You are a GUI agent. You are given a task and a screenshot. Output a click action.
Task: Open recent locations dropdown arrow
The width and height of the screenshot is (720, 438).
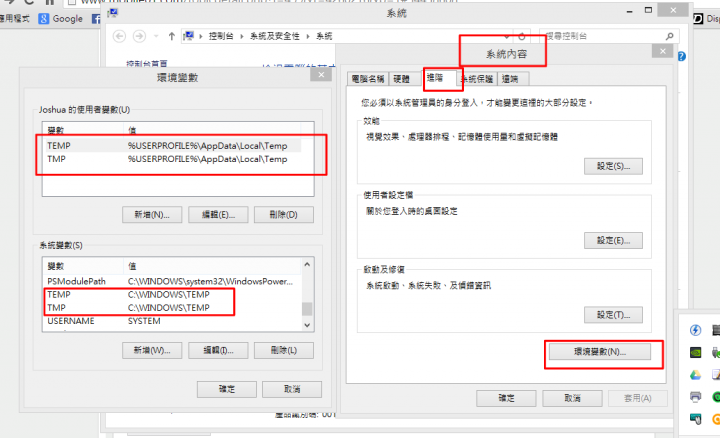(156, 36)
